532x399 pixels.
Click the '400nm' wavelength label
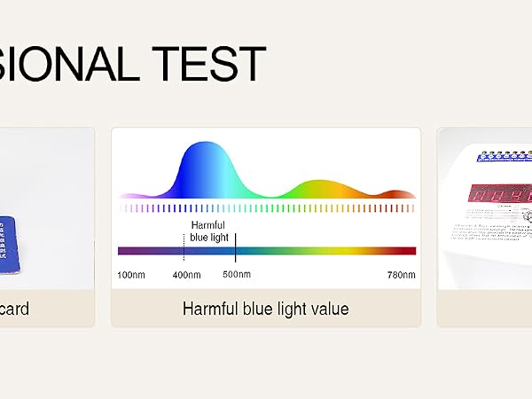click(186, 275)
